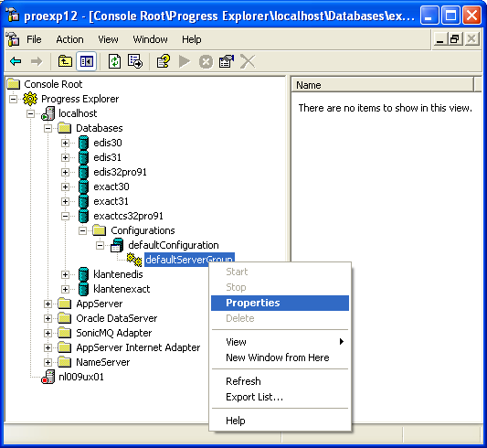Viewport: 487px width, 448px height.
Task: Click the Back arrow toolbar icon
Action: (16, 61)
